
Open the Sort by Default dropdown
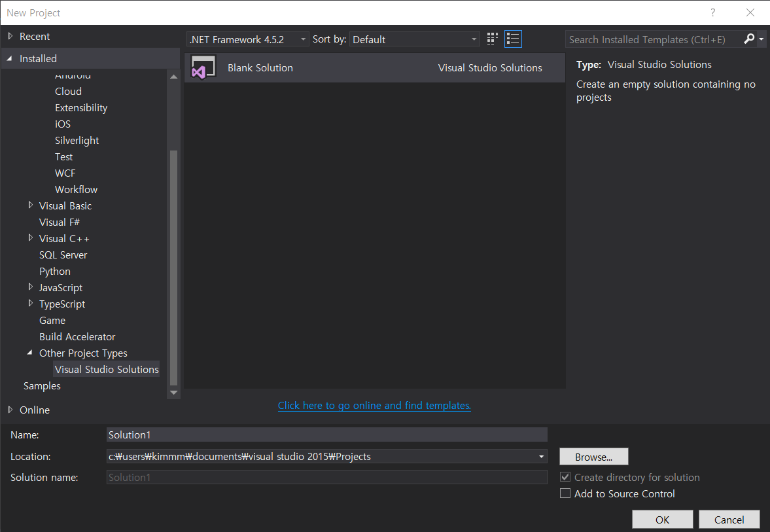coord(415,39)
